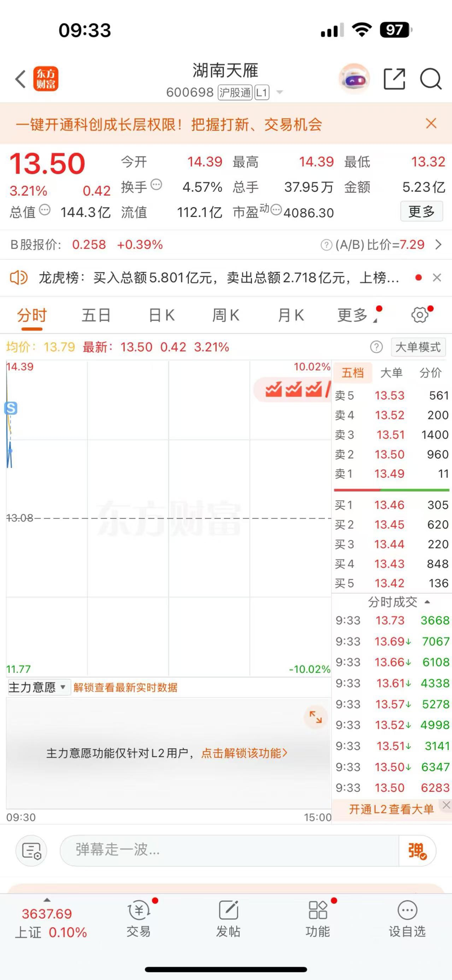Collapse the 分时成交 list arrow
452x980 pixels.
427,602
